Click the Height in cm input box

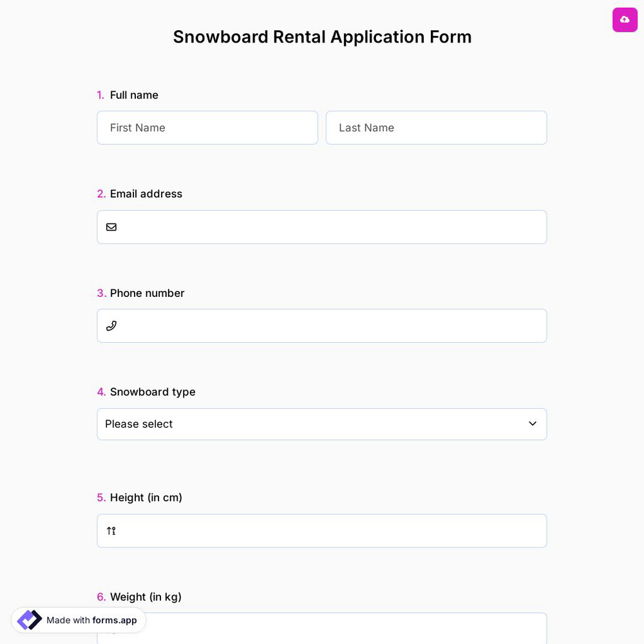pos(322,531)
